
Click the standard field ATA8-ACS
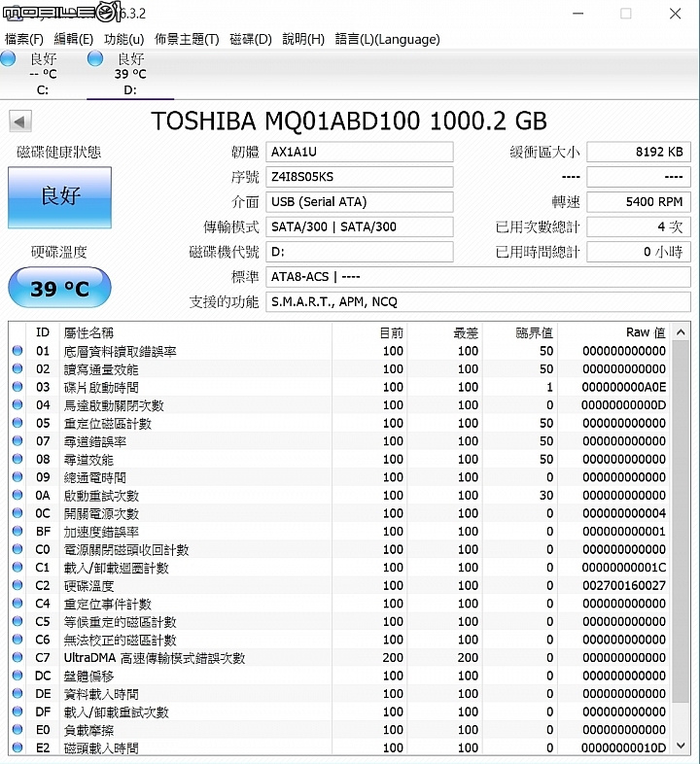478,277
